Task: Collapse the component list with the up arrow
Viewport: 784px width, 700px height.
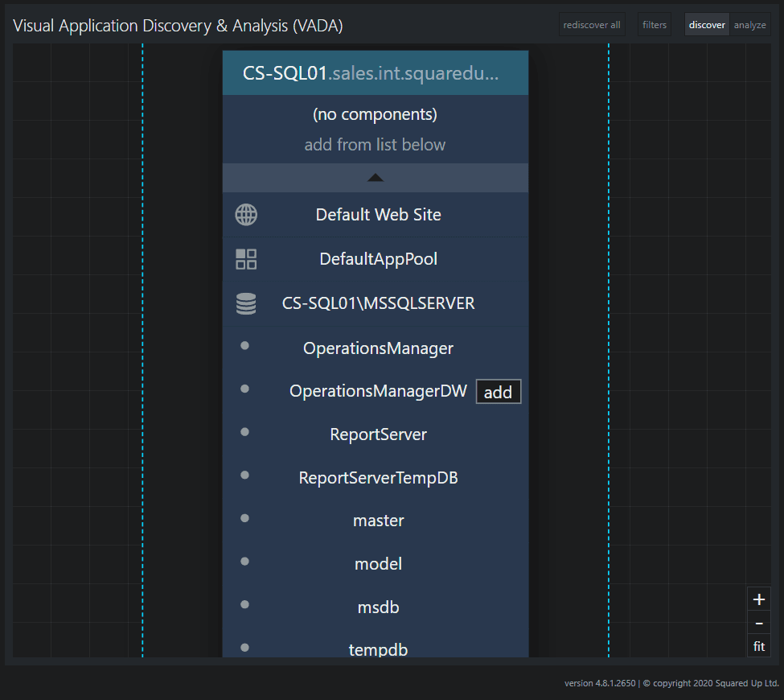Action: pos(376,178)
